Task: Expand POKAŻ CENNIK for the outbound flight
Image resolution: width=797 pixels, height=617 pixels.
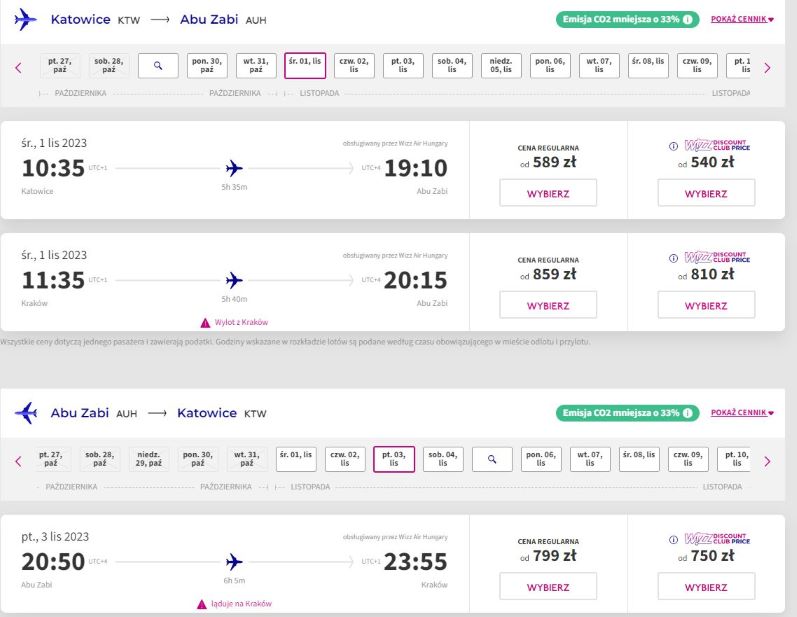Action: pyautogui.click(x=742, y=19)
